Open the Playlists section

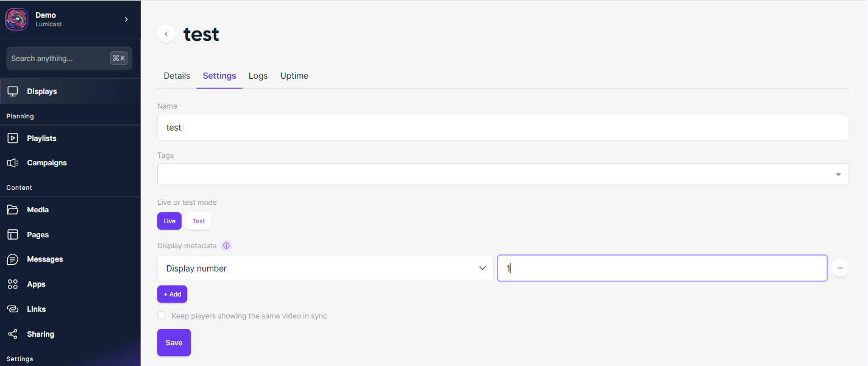[x=41, y=138]
